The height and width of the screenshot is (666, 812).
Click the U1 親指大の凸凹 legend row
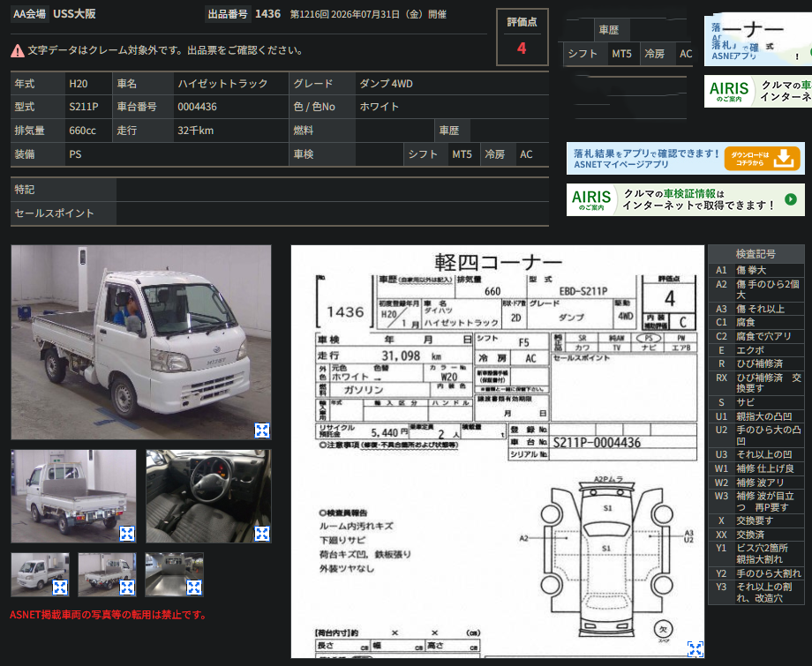(x=756, y=416)
